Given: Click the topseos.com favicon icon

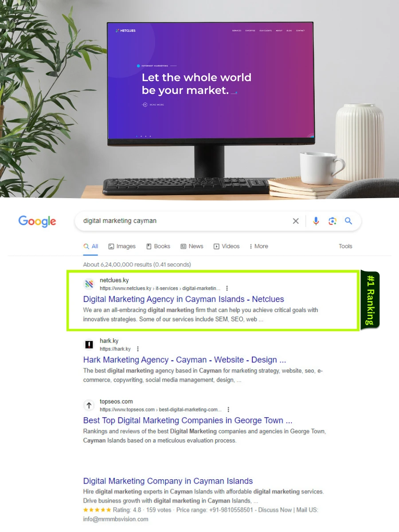Looking at the screenshot, I should pyautogui.click(x=89, y=405).
